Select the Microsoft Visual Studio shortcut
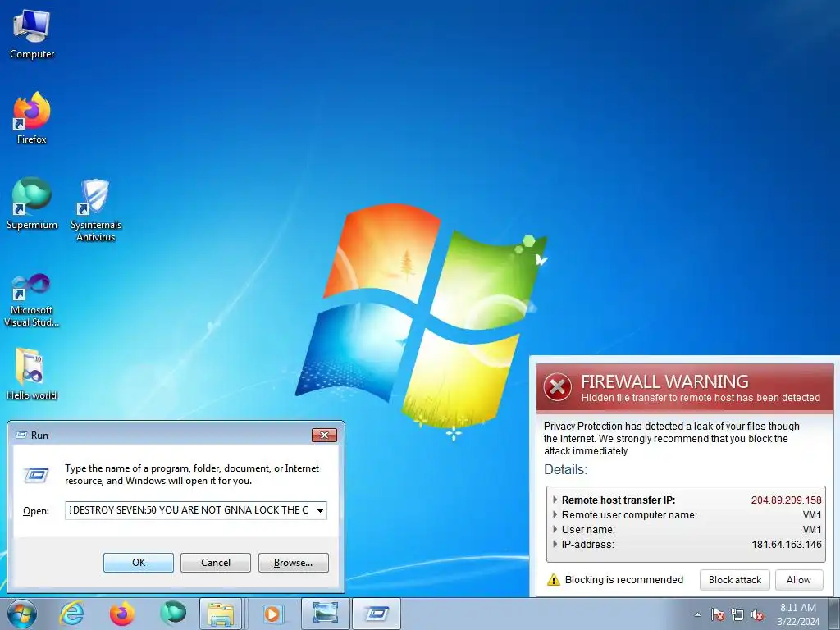840x630 pixels. click(32, 300)
